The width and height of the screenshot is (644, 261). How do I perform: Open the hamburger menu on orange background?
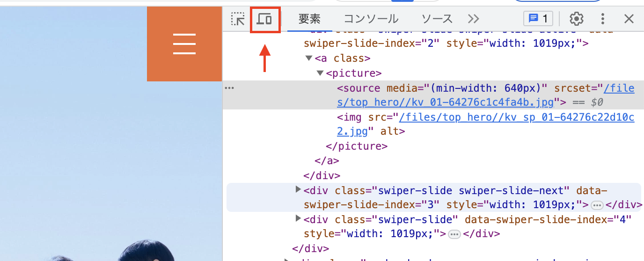(x=184, y=44)
